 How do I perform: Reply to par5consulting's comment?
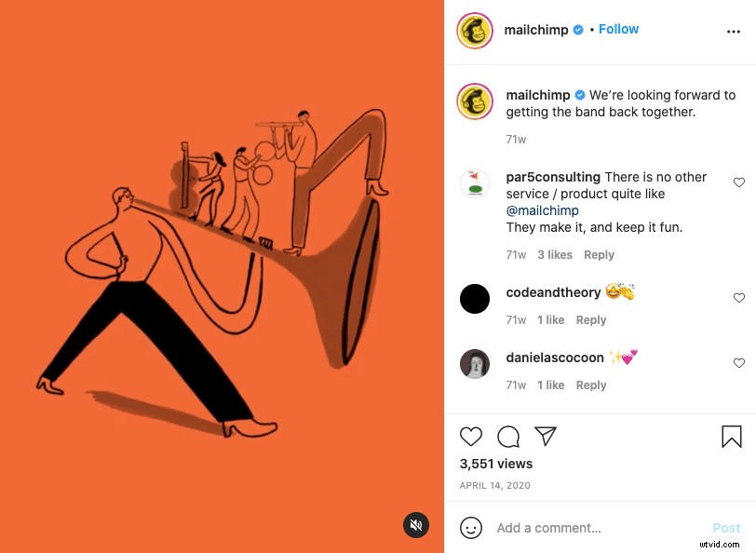pyautogui.click(x=599, y=254)
